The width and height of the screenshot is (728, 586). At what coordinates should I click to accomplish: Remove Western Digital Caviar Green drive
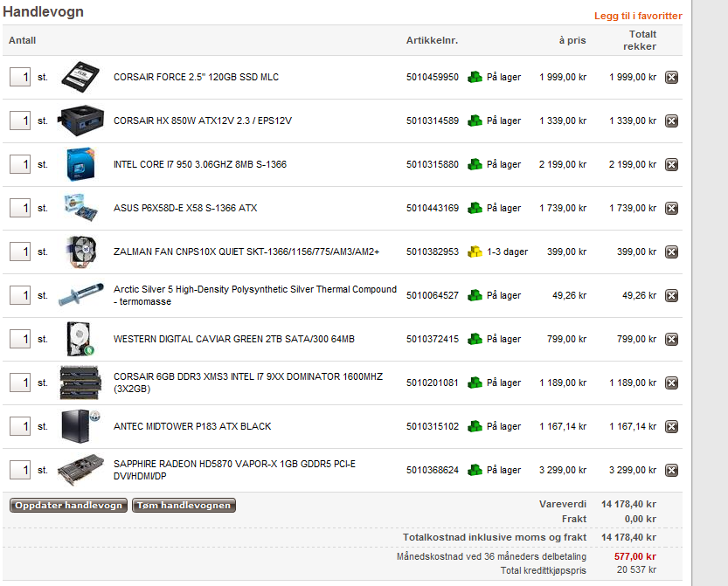pyautogui.click(x=671, y=339)
